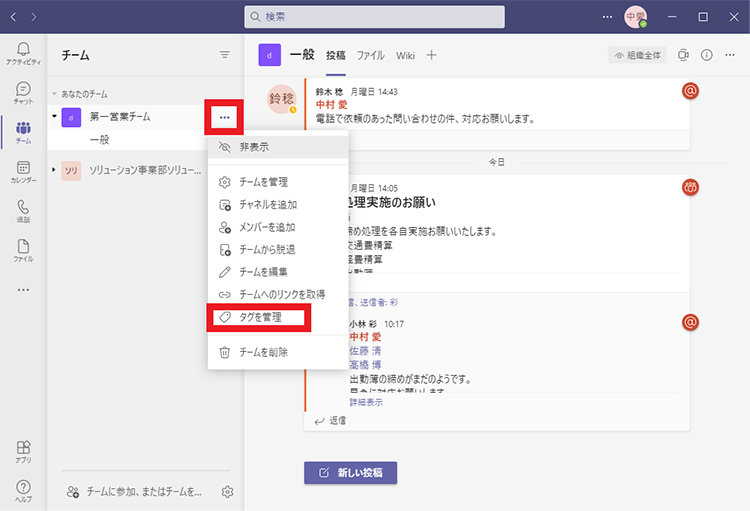Click the team mention icon on 14:05 post

(690, 187)
